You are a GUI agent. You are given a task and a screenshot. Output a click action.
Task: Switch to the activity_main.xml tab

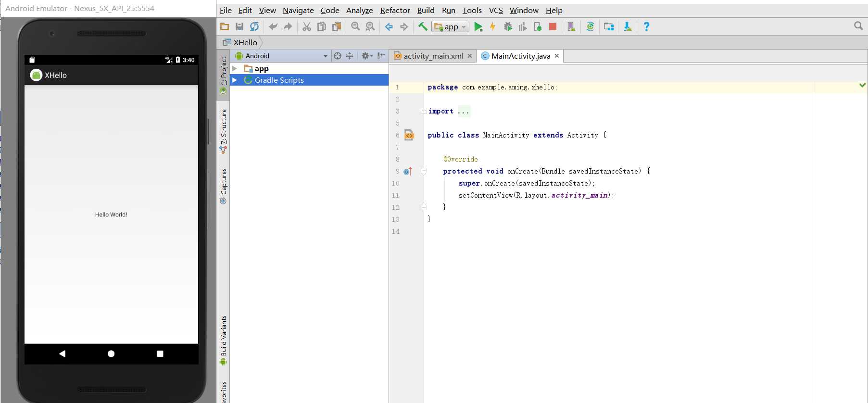pyautogui.click(x=433, y=56)
